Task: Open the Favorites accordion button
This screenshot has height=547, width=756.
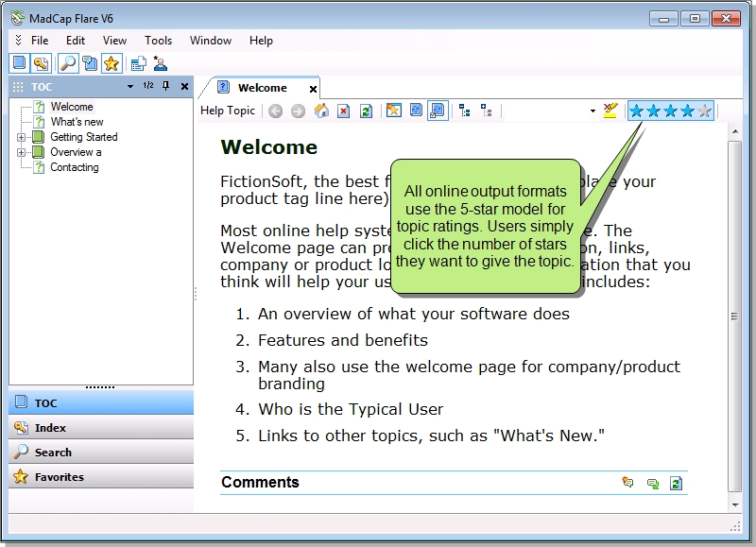Action: (x=101, y=477)
